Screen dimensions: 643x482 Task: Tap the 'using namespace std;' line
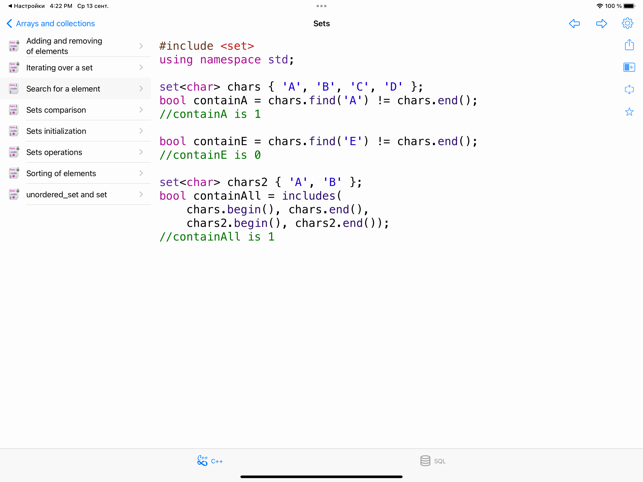[x=227, y=60]
